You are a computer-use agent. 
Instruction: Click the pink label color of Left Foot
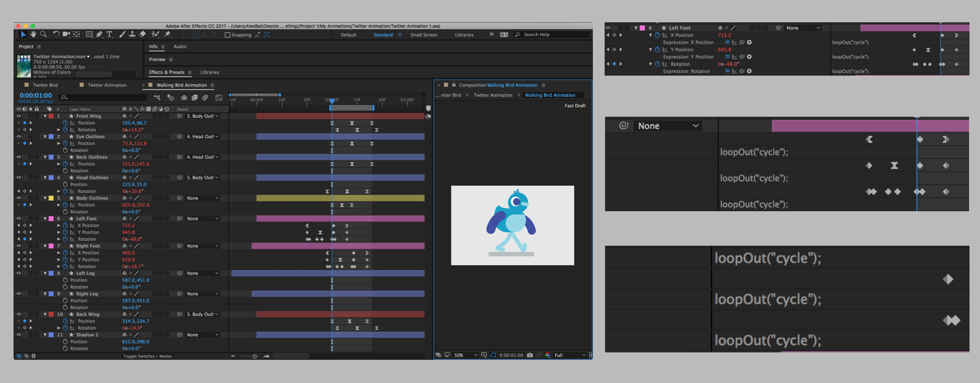coord(51,219)
